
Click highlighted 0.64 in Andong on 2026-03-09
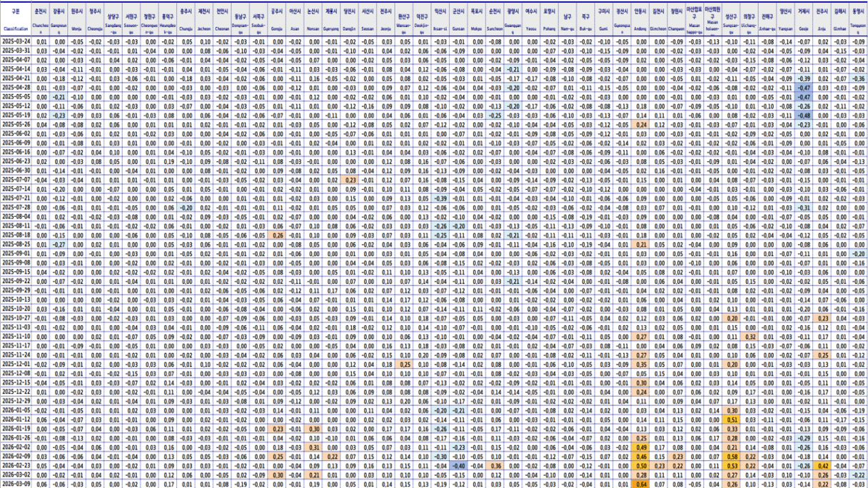[x=640, y=484]
